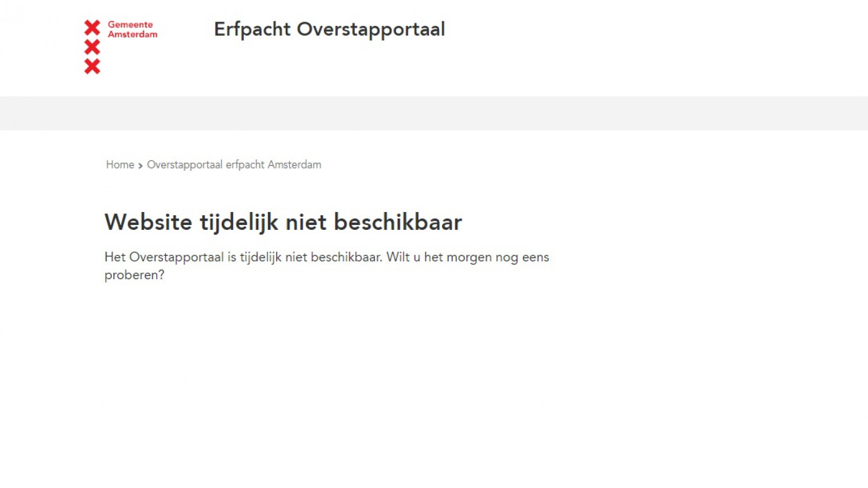Click the 'Erfpacht Overstapportaal' site title
The width and height of the screenshot is (868, 488).
click(x=329, y=30)
